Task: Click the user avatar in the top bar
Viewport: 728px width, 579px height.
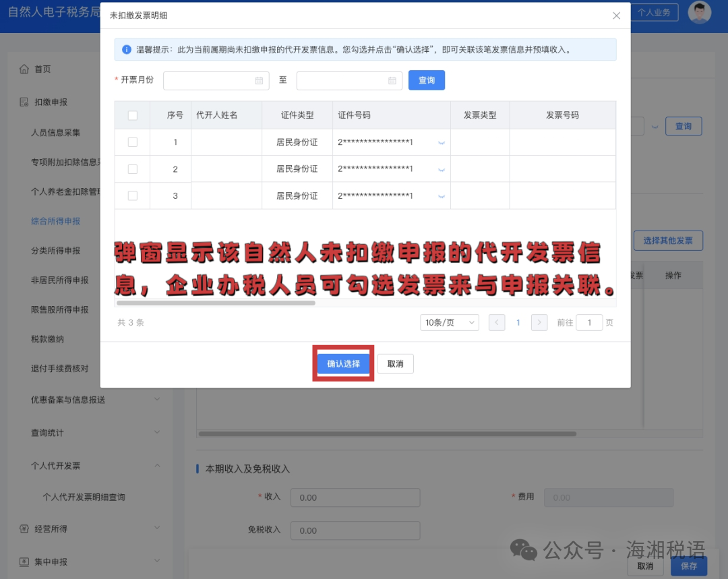Action: pyautogui.click(x=700, y=13)
